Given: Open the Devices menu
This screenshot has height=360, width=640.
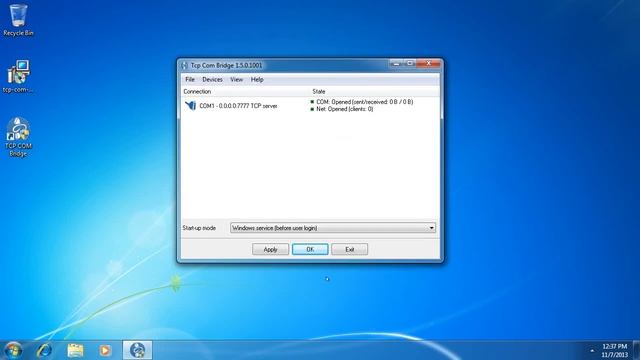Looking at the screenshot, I should point(212,80).
